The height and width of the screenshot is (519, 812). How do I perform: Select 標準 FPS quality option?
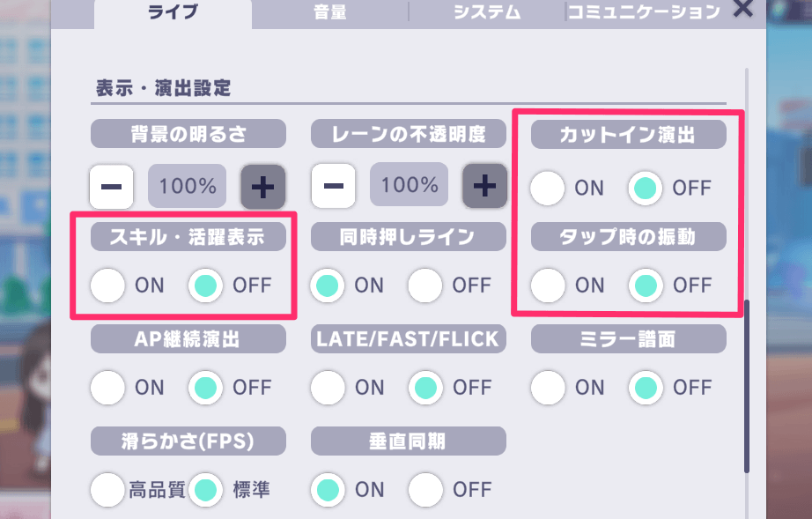pyautogui.click(x=204, y=490)
